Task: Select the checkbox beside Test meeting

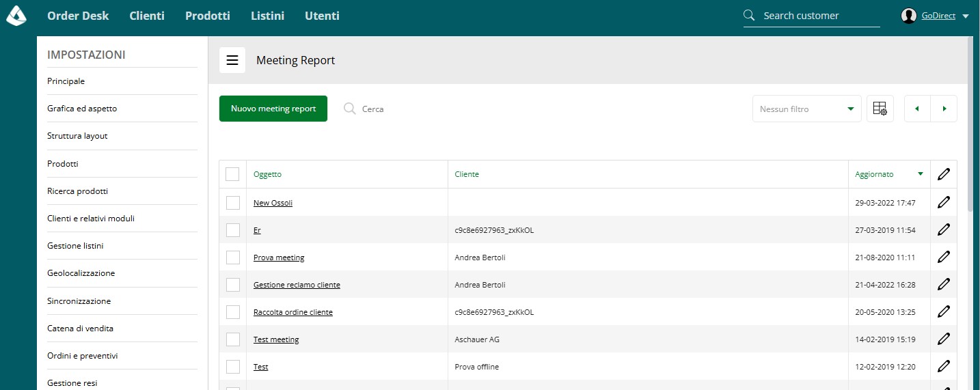Action: pos(232,339)
